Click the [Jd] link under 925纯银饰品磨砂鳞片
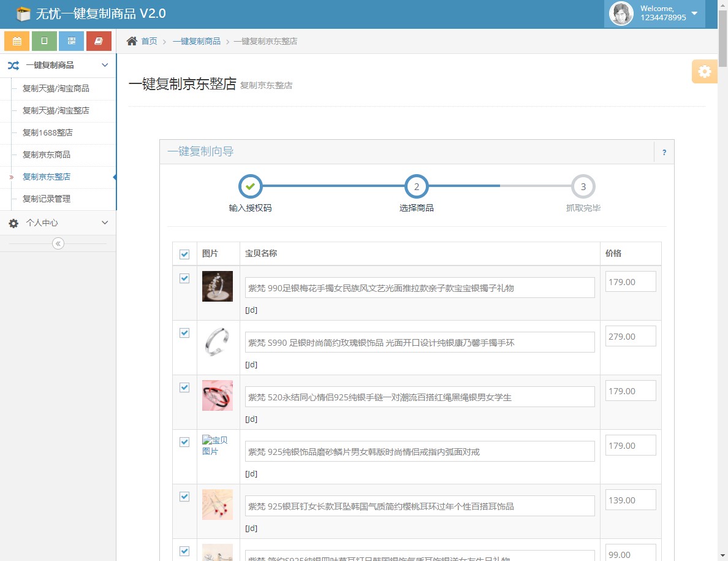Viewport: 728px width, 561px height. (251, 474)
